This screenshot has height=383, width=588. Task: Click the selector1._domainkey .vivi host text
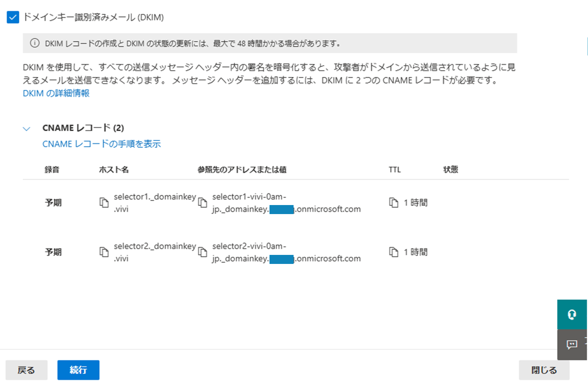click(x=155, y=202)
